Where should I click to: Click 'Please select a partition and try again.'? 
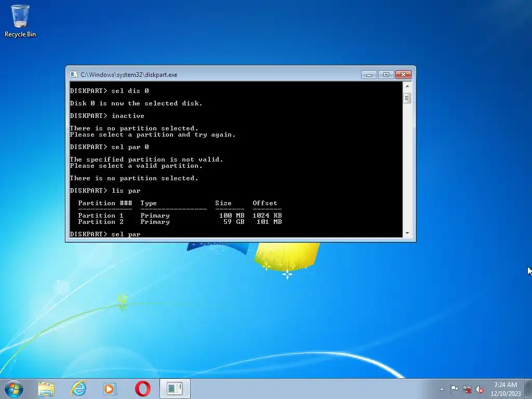[x=153, y=135]
